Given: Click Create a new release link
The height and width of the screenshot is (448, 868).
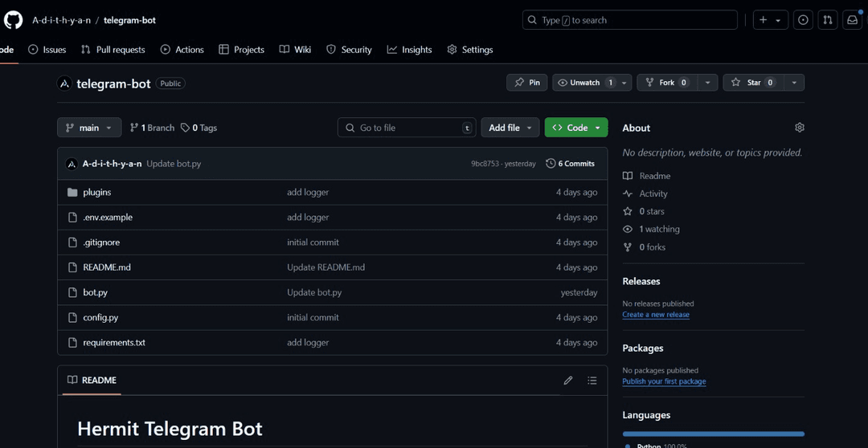Looking at the screenshot, I should tap(656, 314).
